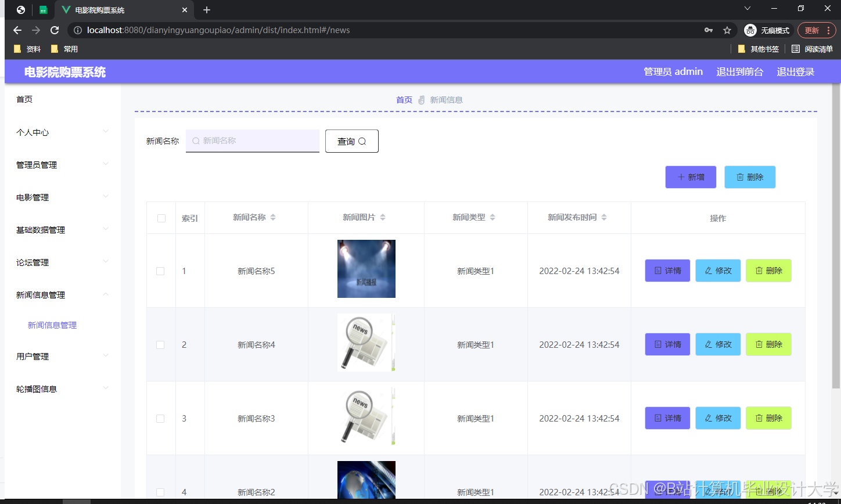The height and width of the screenshot is (504, 841).
Task: Open 新闻名称5 spotlight thumbnail image
Action: [x=366, y=269]
